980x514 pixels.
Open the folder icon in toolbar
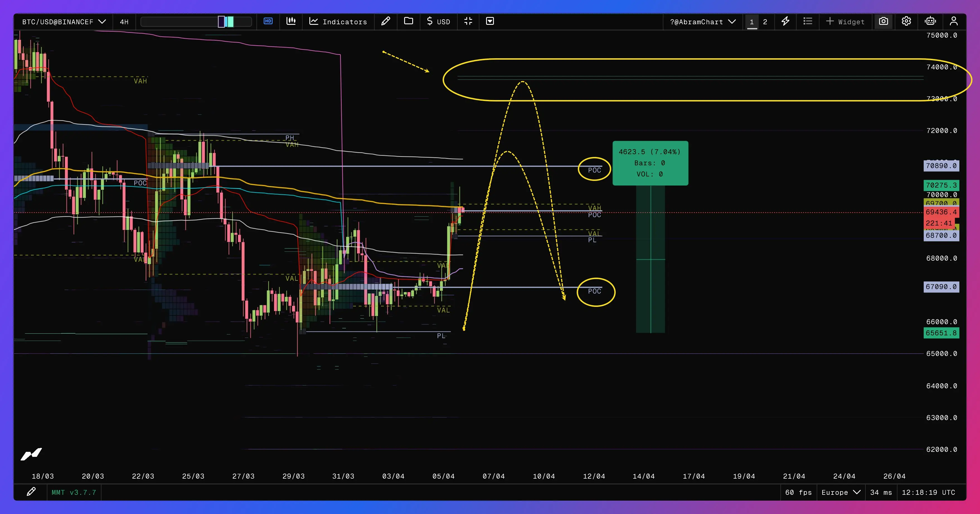click(x=408, y=21)
